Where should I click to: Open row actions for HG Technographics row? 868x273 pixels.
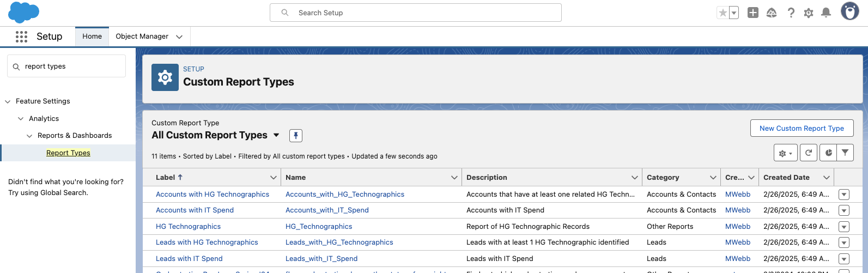[844, 227]
